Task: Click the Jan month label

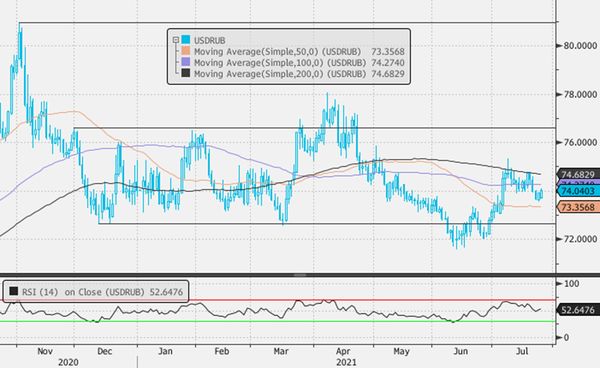Action: pos(165,351)
